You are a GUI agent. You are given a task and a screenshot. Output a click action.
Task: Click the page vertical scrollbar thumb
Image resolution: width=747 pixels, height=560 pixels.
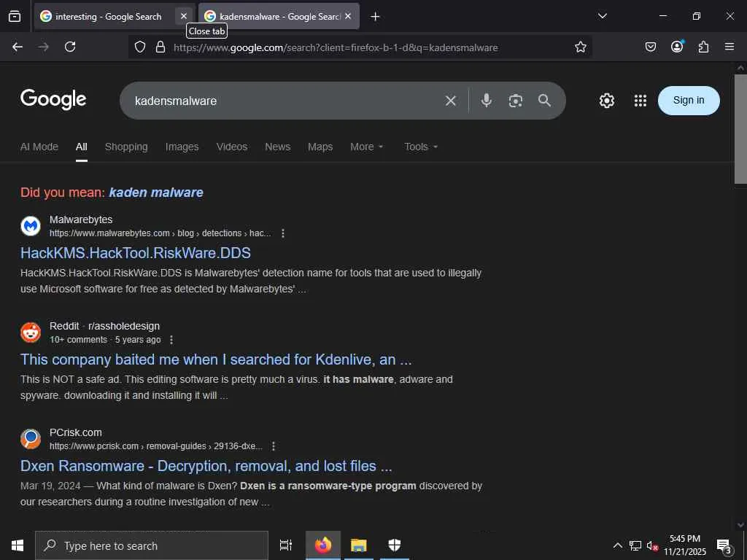740,128
